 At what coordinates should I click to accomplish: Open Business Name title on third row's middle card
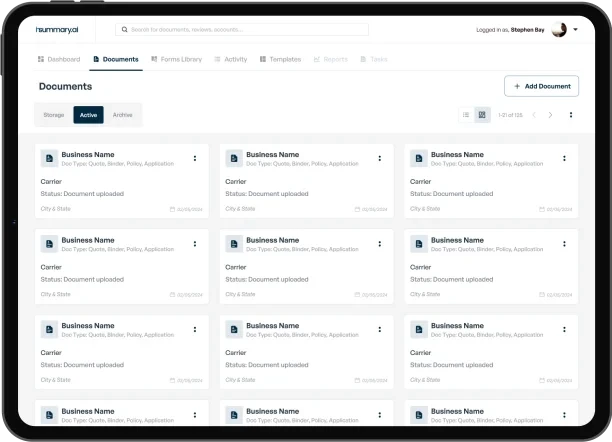272,326
